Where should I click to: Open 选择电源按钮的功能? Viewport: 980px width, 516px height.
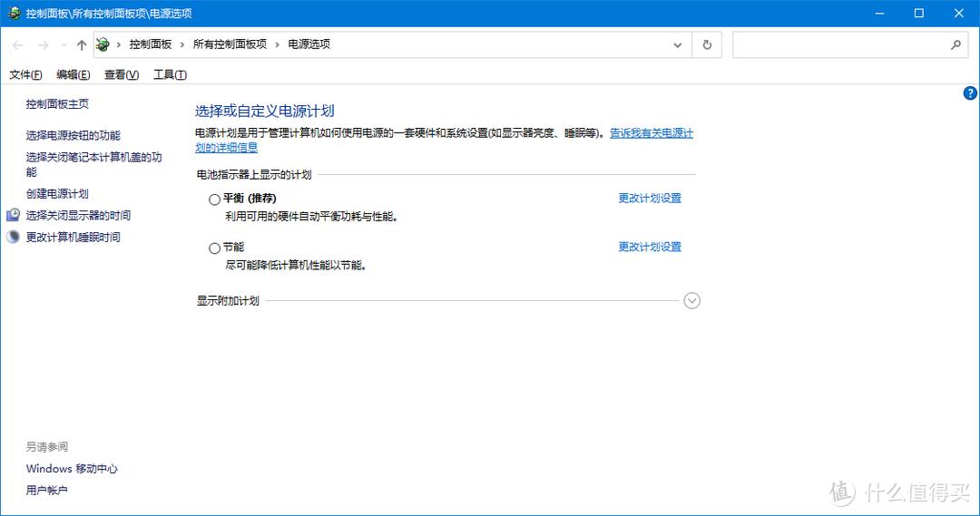click(73, 135)
